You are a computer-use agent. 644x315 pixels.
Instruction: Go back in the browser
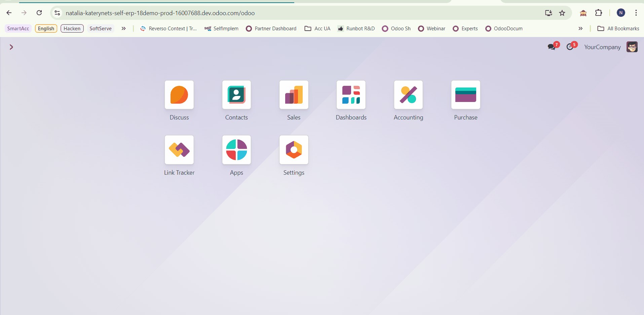click(x=9, y=13)
